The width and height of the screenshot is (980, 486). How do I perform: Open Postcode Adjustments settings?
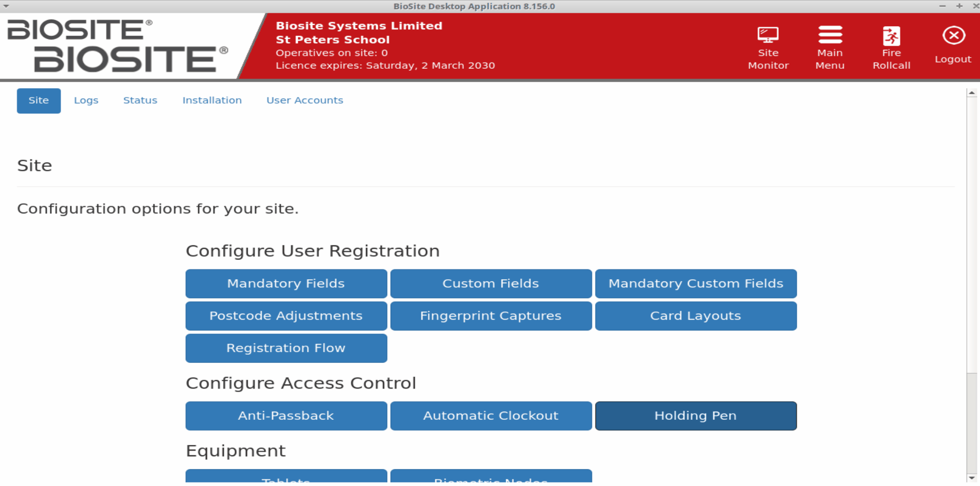pyautogui.click(x=286, y=316)
